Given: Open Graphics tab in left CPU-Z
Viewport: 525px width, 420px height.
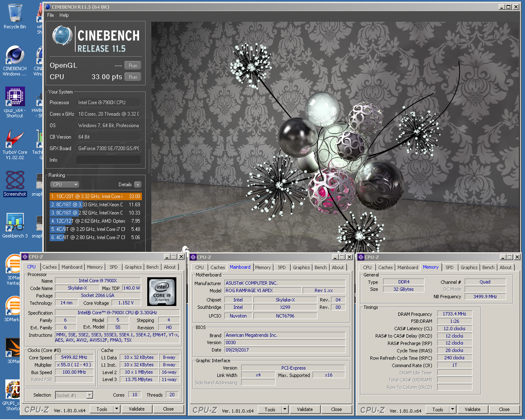Looking at the screenshot, I should (133, 267).
